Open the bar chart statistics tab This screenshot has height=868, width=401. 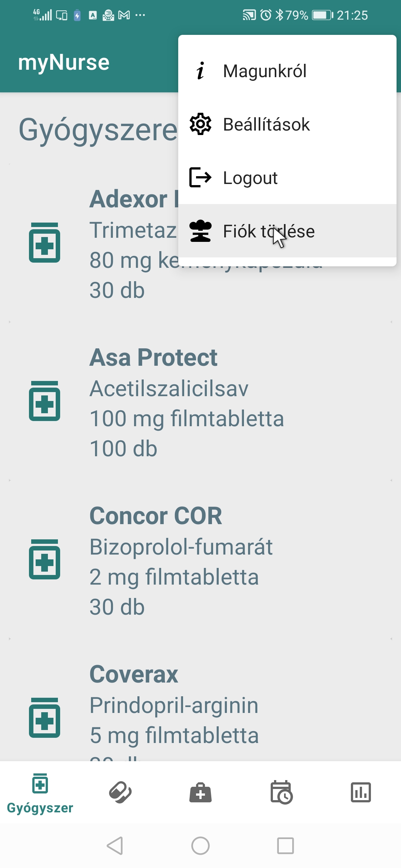361,792
